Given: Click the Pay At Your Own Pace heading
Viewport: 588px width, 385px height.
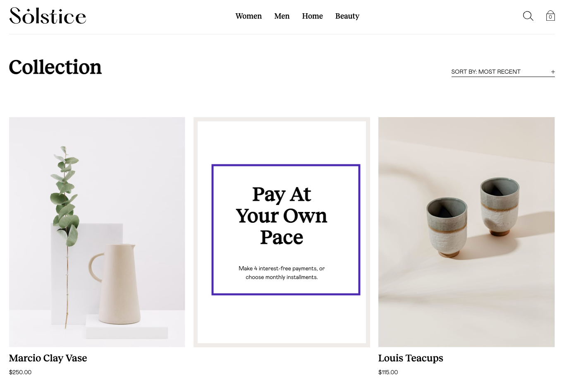Looking at the screenshot, I should point(282,216).
